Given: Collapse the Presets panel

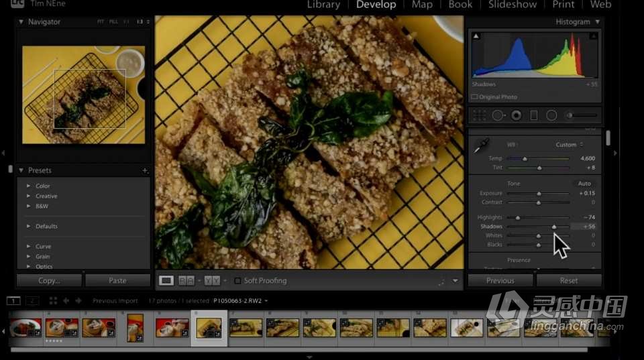Looking at the screenshot, I should 21,170.
